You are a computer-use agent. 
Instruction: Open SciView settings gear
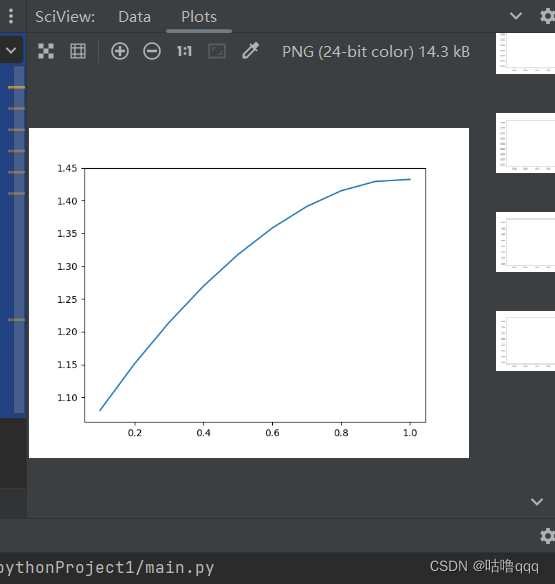[547, 16]
